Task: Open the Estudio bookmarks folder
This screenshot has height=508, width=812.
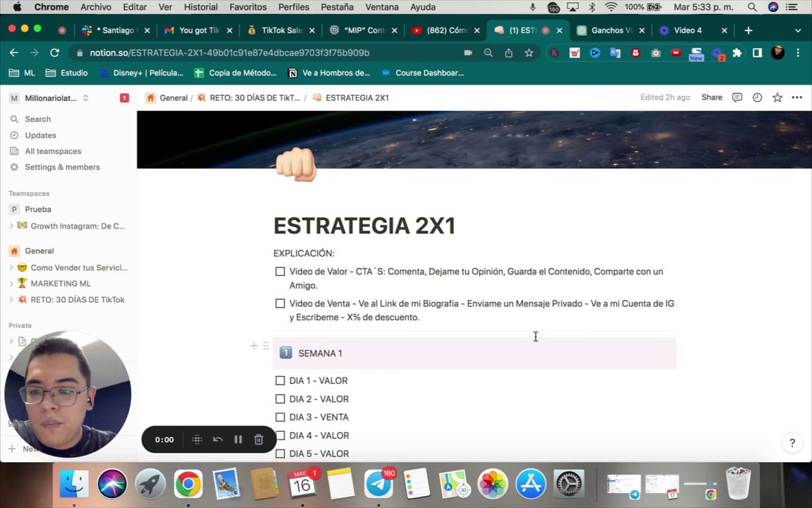Action: coord(67,73)
